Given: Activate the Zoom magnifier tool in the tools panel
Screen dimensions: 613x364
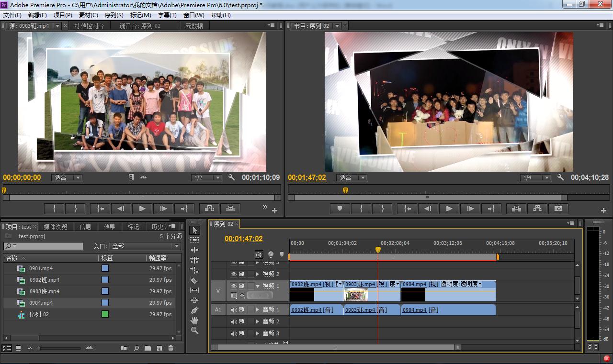Looking at the screenshot, I should pos(194,331).
